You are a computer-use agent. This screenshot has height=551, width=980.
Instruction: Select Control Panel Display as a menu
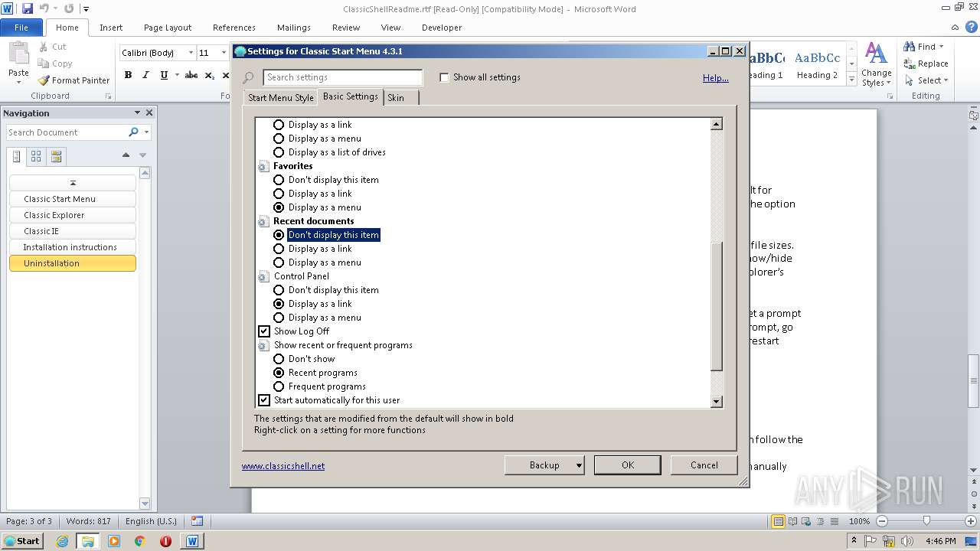click(x=279, y=318)
